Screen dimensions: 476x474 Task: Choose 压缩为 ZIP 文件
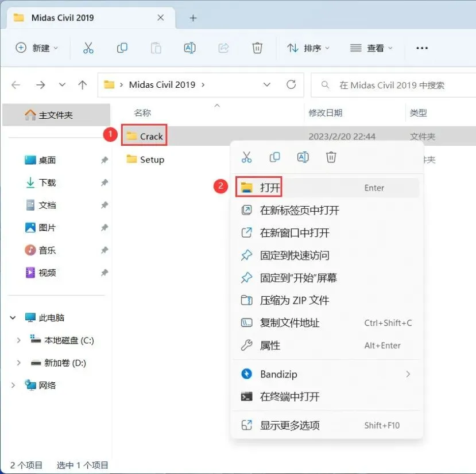[x=327, y=301]
